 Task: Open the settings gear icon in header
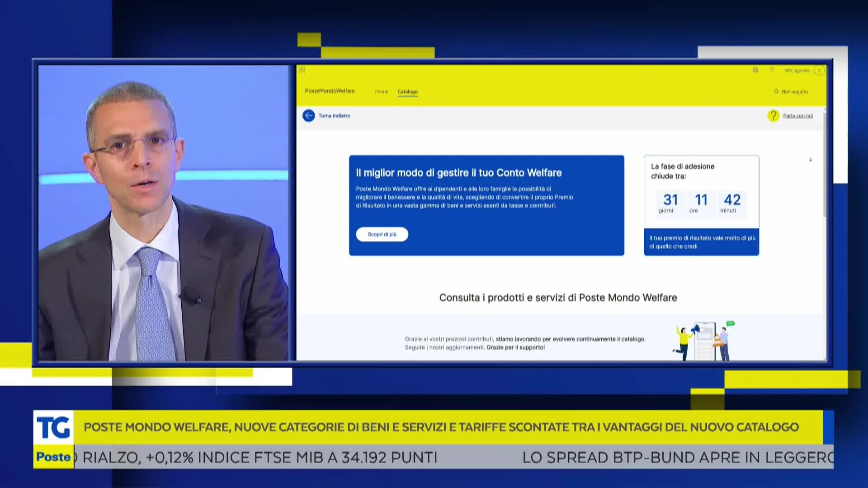[x=755, y=70]
